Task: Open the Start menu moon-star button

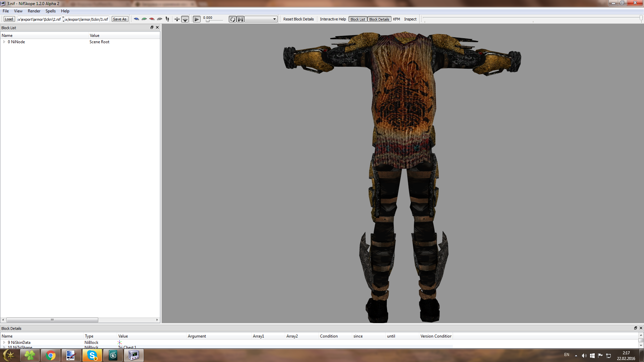Action: coord(9,355)
